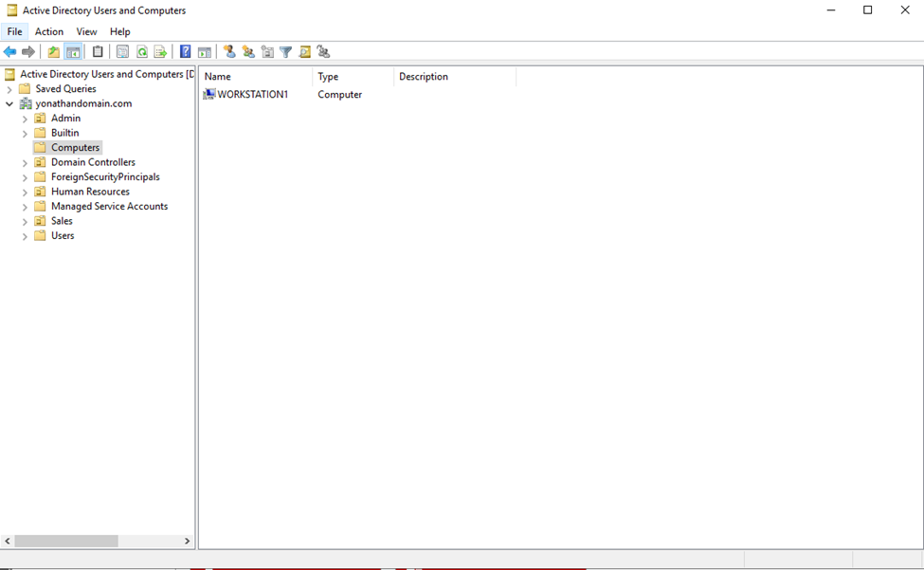924x570 pixels.
Task: Click the Back arrow toolbar icon
Action: coord(10,52)
